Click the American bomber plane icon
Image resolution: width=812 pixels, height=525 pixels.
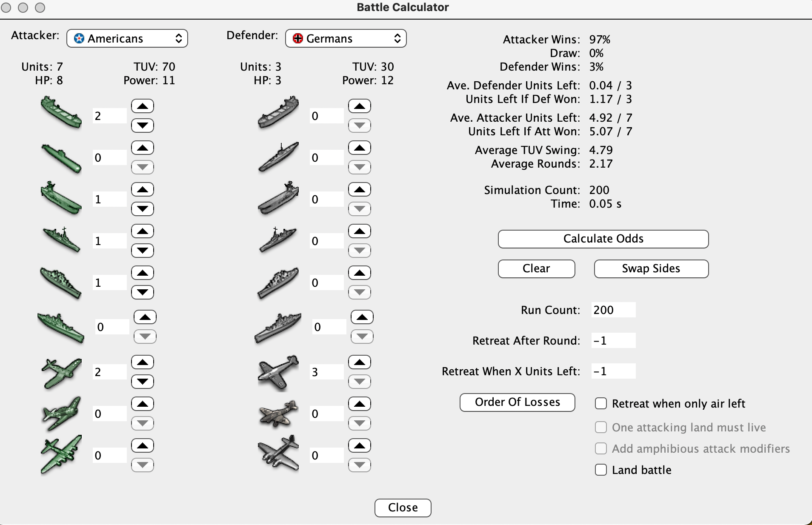[x=61, y=455]
